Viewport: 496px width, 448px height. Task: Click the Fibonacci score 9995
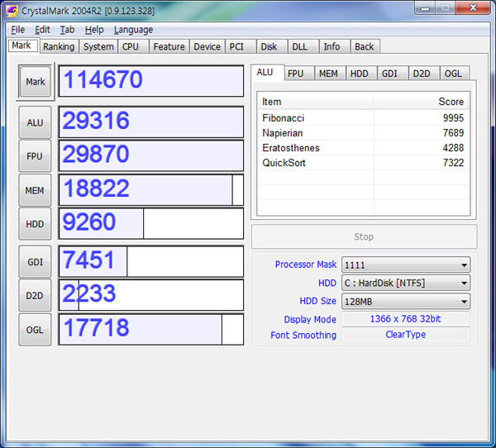point(453,118)
